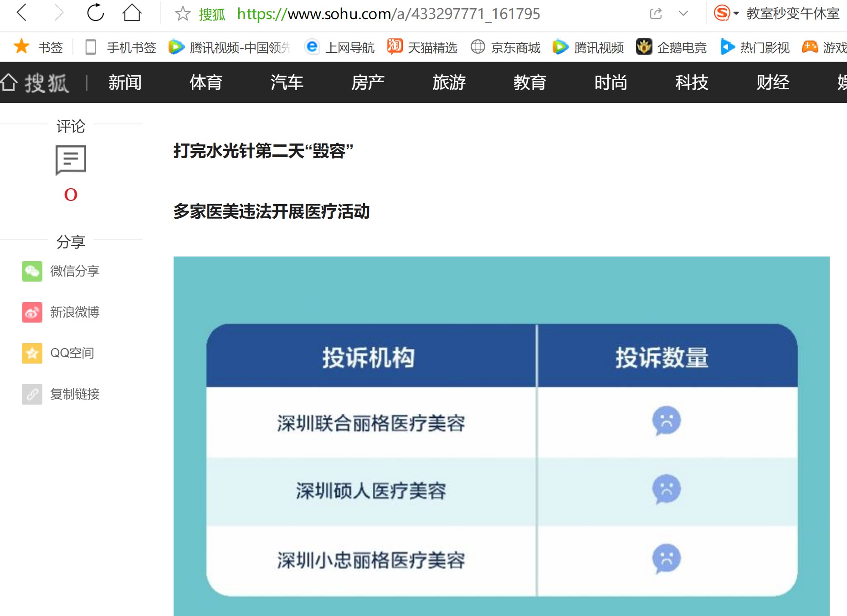This screenshot has height=616, width=847.
Task: Open the 天猫精选 bookmark
Action: 422,47
